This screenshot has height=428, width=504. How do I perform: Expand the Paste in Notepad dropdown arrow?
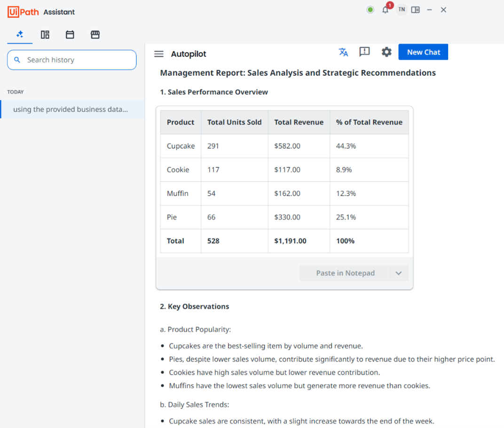(x=399, y=273)
